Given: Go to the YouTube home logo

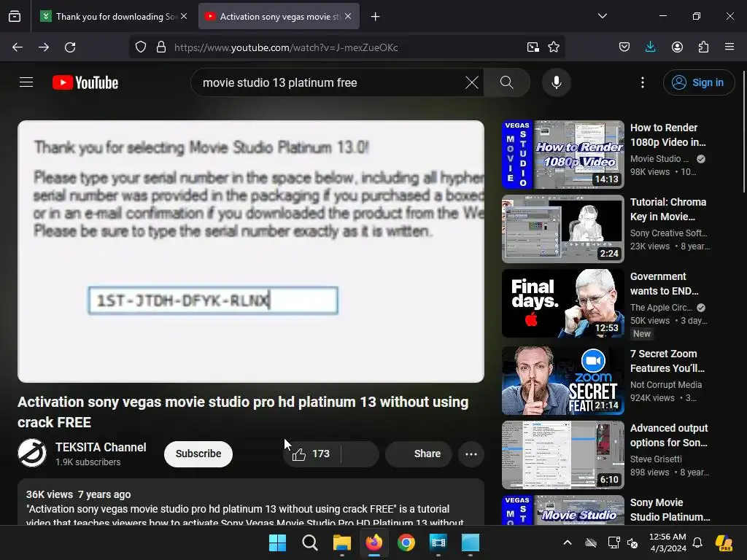Looking at the screenshot, I should tap(85, 82).
